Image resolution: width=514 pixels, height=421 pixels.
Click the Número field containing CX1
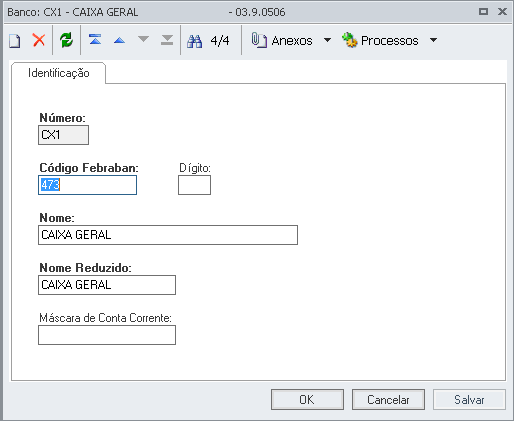[63, 135]
